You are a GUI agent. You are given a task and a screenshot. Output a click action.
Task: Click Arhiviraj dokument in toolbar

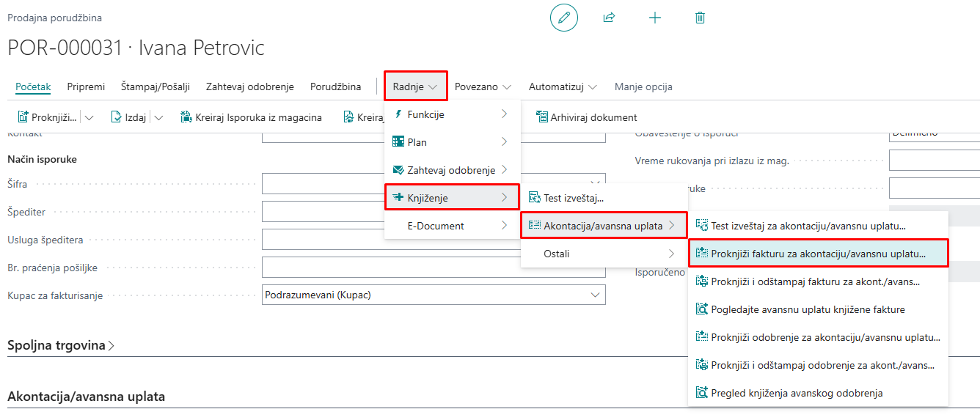pyautogui.click(x=586, y=117)
